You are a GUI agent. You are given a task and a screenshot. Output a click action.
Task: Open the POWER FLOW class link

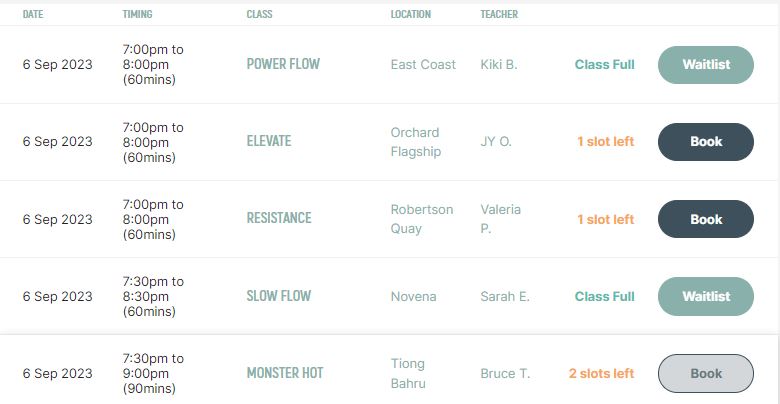coord(283,65)
